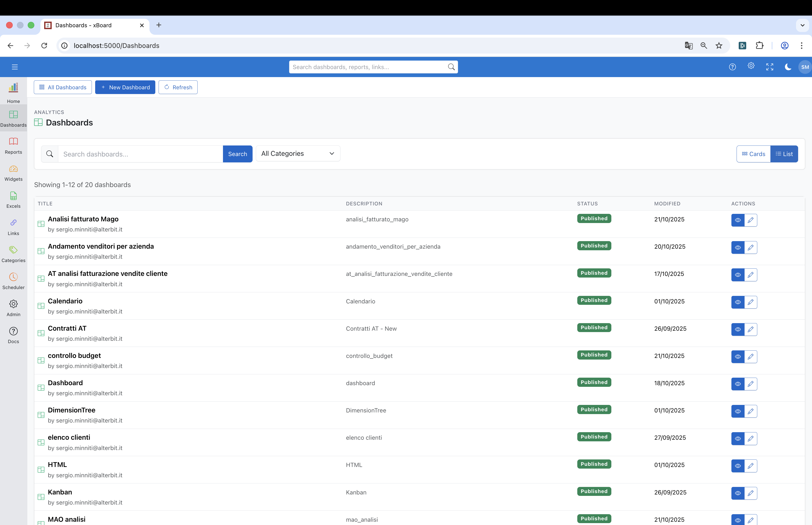
Task: Click the Dashboards - xBoard browser tab
Action: point(95,25)
